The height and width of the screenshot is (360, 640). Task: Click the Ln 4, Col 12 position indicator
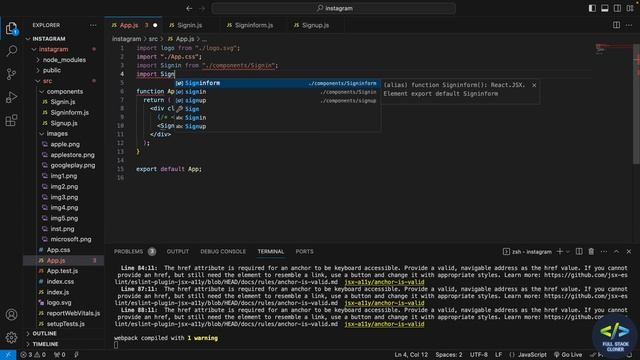point(411,355)
